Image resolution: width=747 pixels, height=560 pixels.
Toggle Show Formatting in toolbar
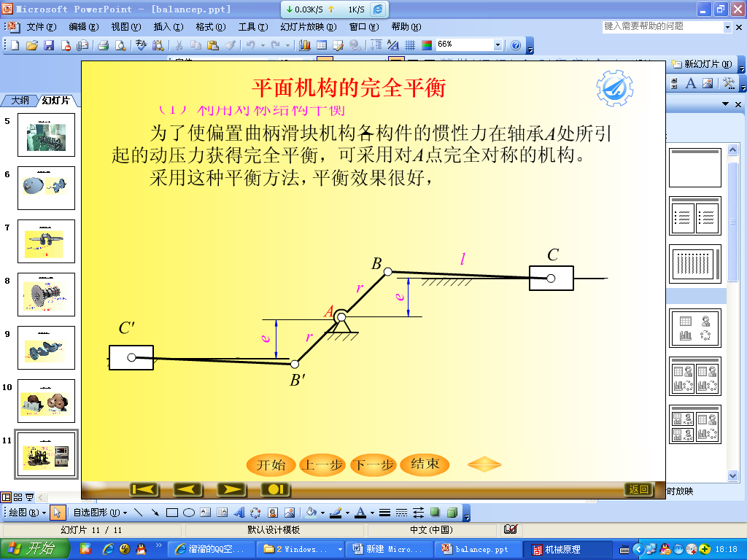[x=393, y=45]
